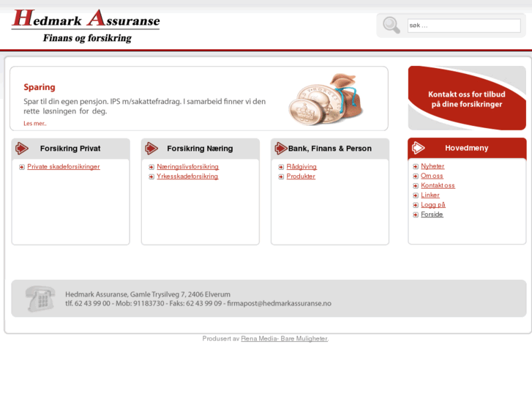Click the telephone icon in the footer

pos(40,299)
